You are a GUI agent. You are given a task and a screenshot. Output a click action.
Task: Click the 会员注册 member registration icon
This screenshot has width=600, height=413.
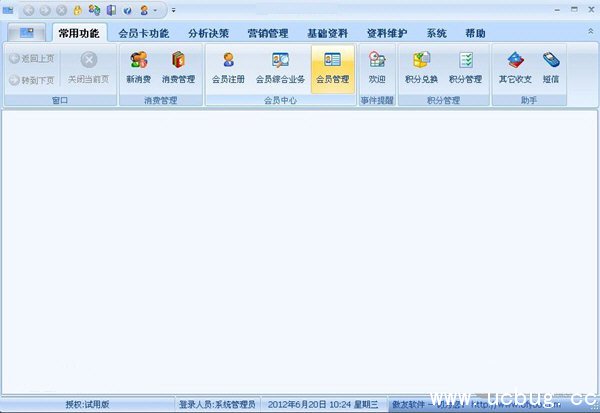click(228, 67)
